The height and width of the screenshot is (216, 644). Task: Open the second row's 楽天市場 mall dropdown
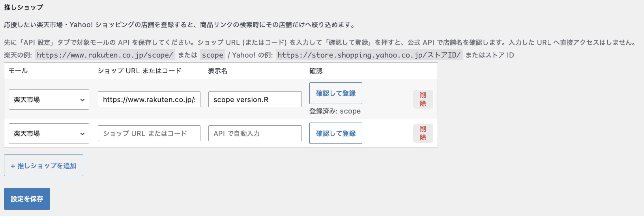[49, 134]
